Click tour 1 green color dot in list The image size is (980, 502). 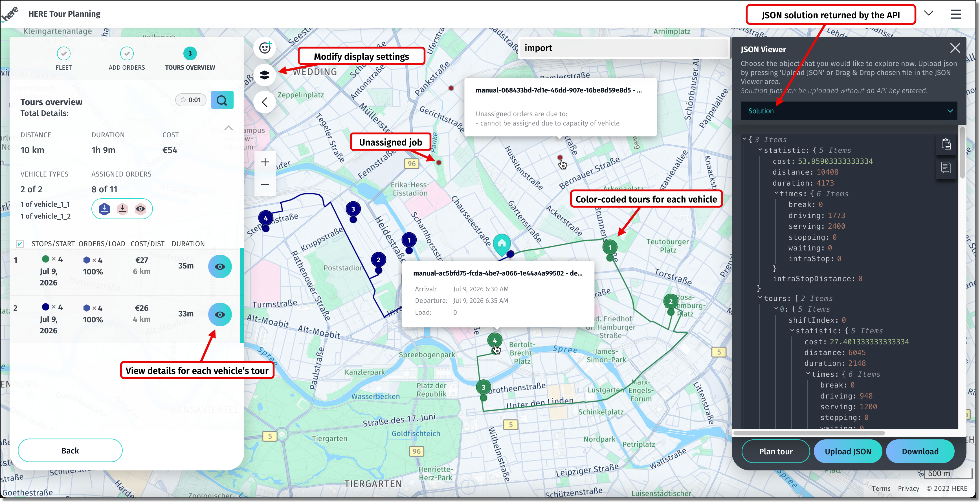click(45, 259)
